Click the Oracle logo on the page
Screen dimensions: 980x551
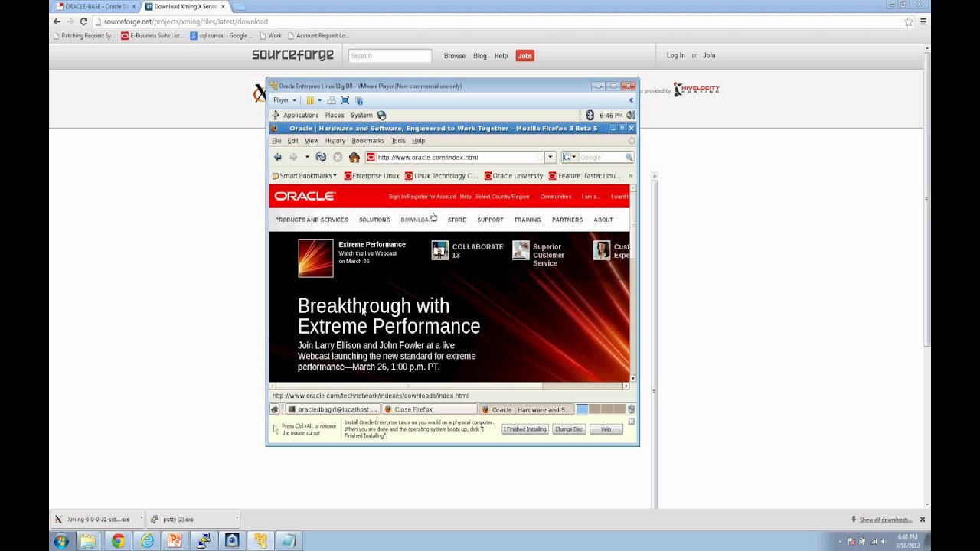[x=305, y=197]
